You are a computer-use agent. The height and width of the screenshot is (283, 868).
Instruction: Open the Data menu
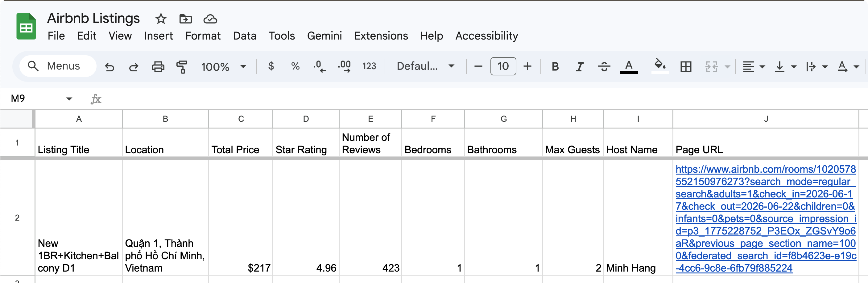pyautogui.click(x=245, y=36)
